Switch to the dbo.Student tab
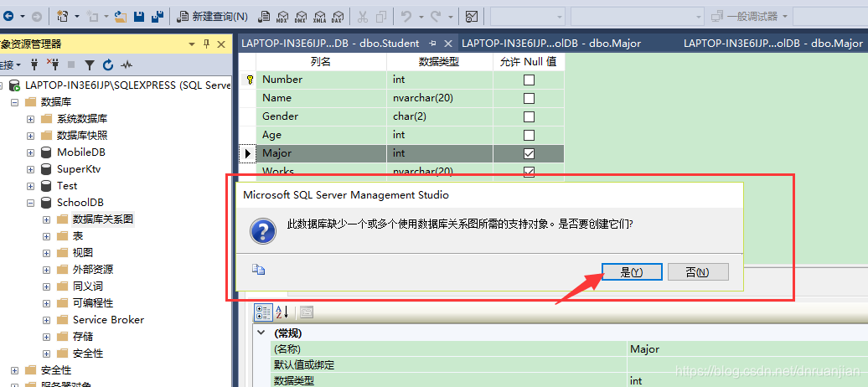This screenshot has width=868, height=387. [330, 44]
